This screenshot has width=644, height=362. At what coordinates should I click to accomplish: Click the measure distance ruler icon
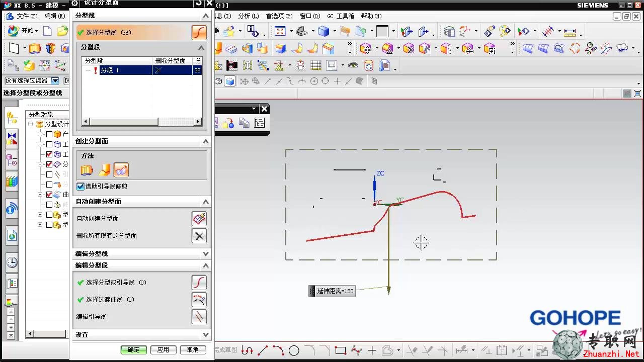coord(570,32)
